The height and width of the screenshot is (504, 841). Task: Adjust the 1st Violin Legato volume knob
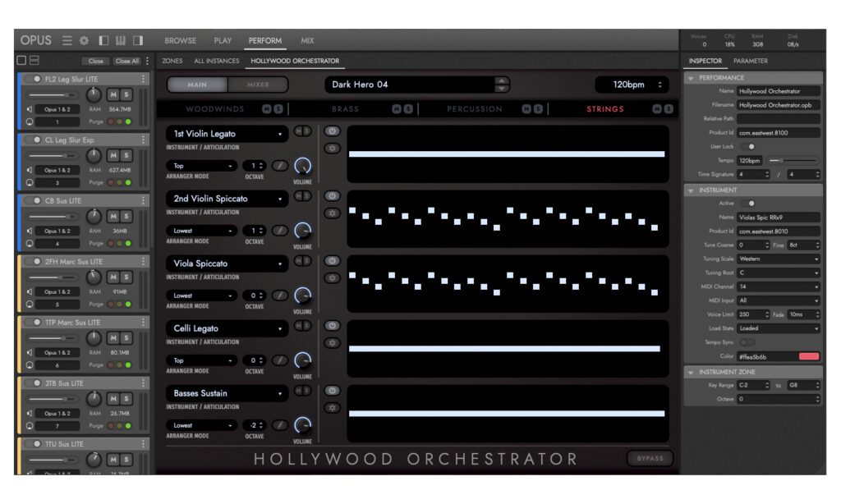[x=302, y=166]
